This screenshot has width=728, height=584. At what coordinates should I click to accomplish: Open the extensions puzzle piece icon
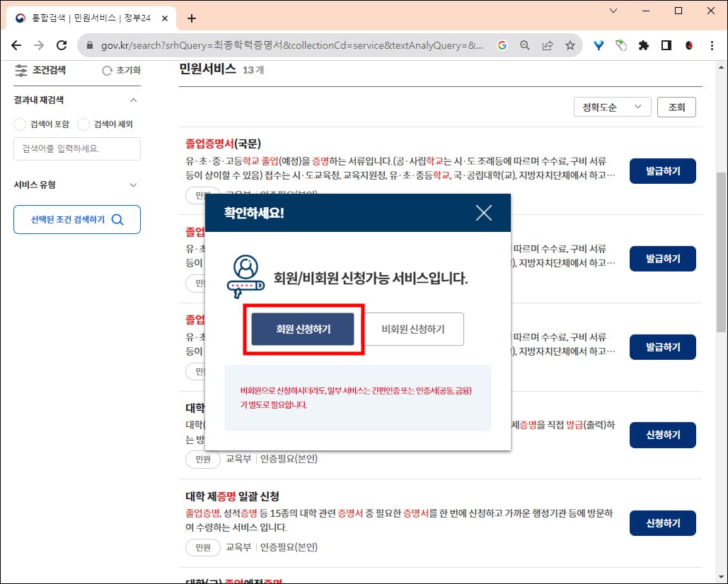(643, 45)
